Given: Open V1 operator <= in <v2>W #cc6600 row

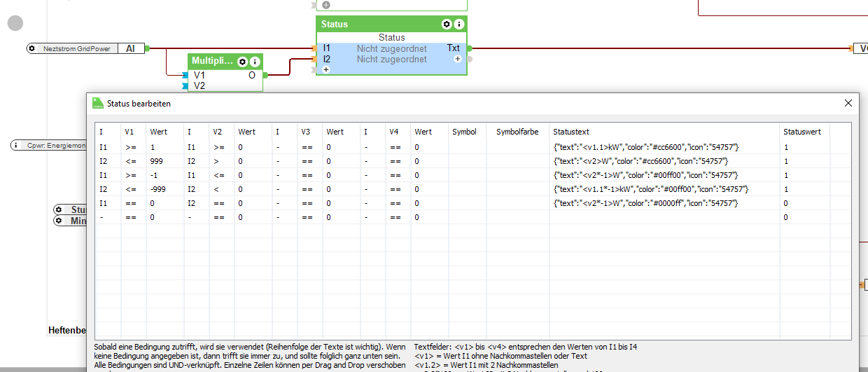Looking at the screenshot, I should point(133,161).
